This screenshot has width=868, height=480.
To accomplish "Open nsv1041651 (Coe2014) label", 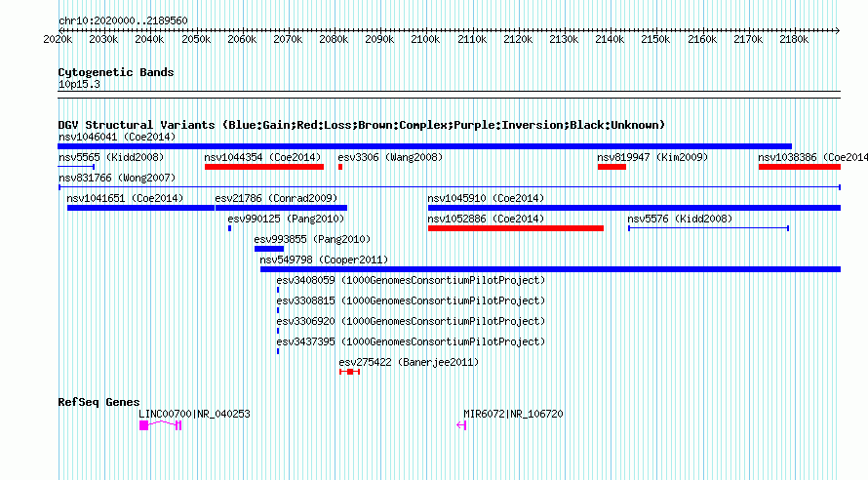I will (x=125, y=198).
